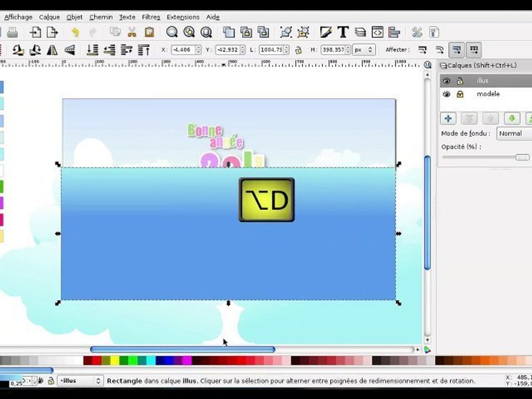Lower selection one step icon
The height and width of the screenshot is (399, 532).
109,50
